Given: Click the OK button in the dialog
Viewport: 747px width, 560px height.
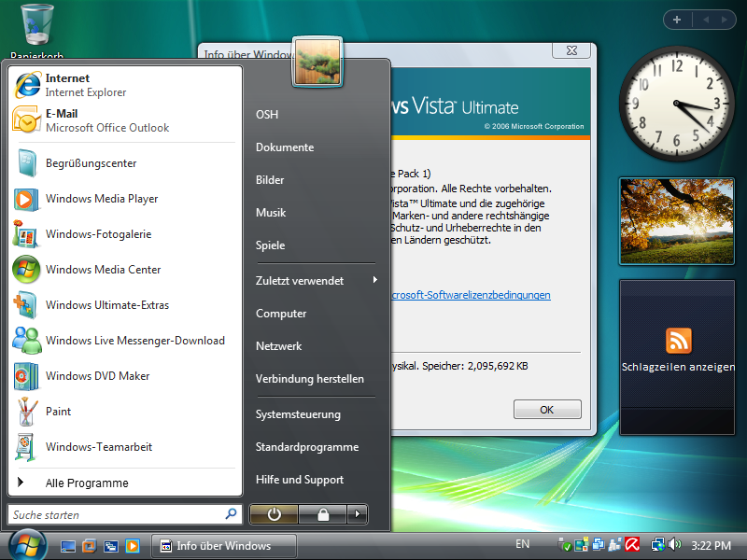Looking at the screenshot, I should [x=546, y=410].
